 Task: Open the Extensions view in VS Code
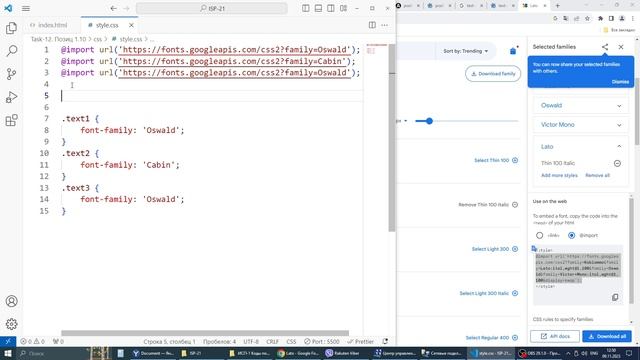pyautogui.click(x=11, y=120)
